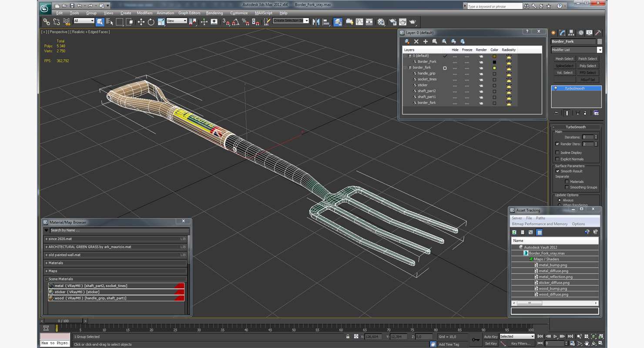Open the Utilities command panel (hammer)
The image size is (644, 348).
click(x=598, y=33)
